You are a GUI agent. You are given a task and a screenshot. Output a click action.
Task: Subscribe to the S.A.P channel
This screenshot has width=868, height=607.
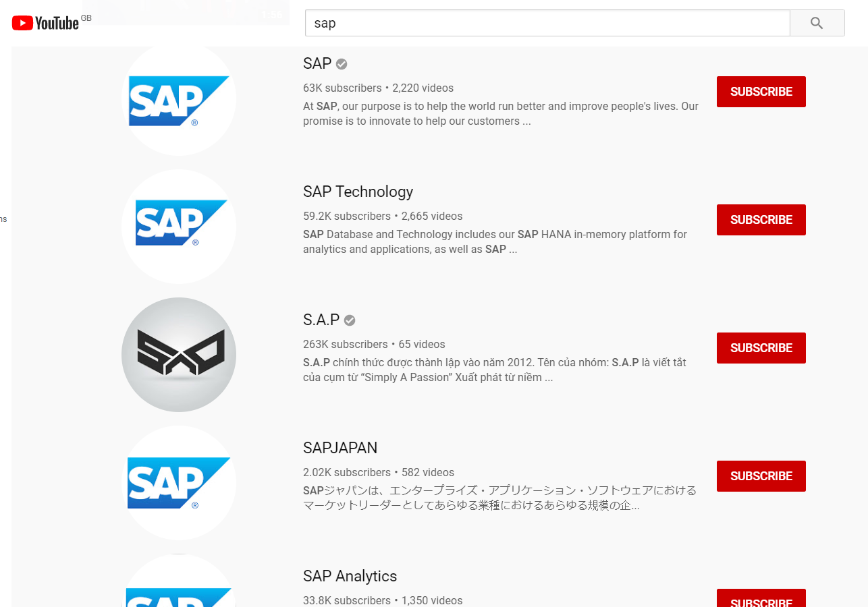coord(761,348)
